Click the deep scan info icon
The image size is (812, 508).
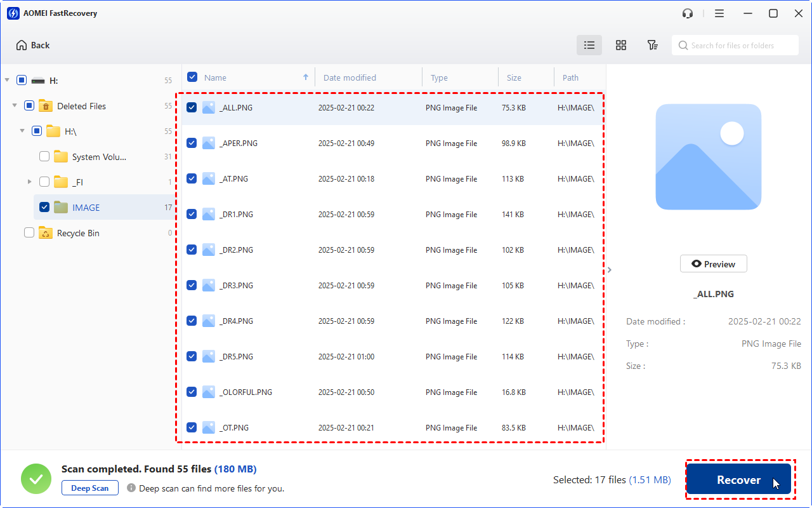click(131, 488)
